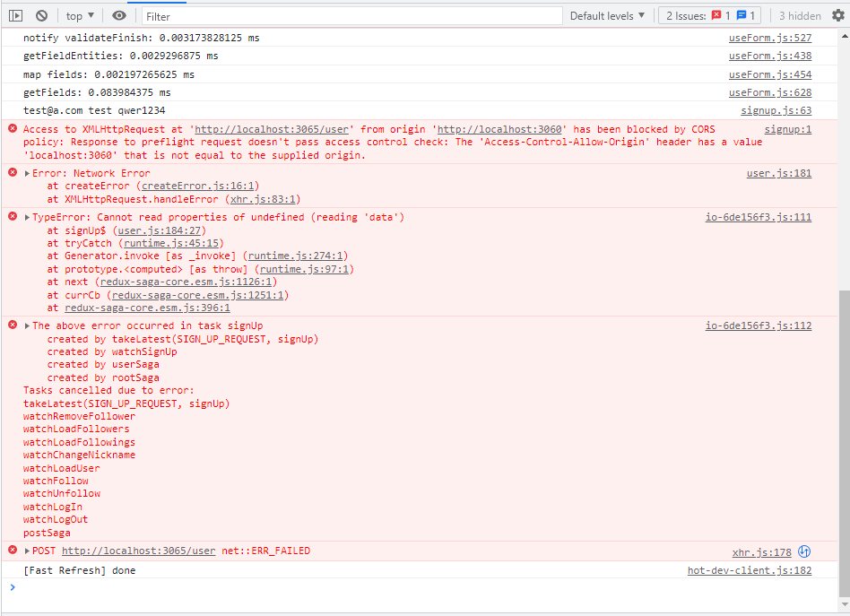Select the 'test@a.com test qwer1234' log text
Screen dimensions: 850x616
[x=94, y=110]
